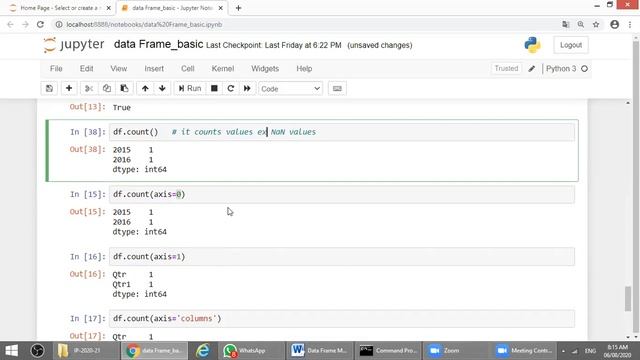This screenshot has height=360, width=640.
Task: Copy selected cells icon
Action: (x=107, y=89)
